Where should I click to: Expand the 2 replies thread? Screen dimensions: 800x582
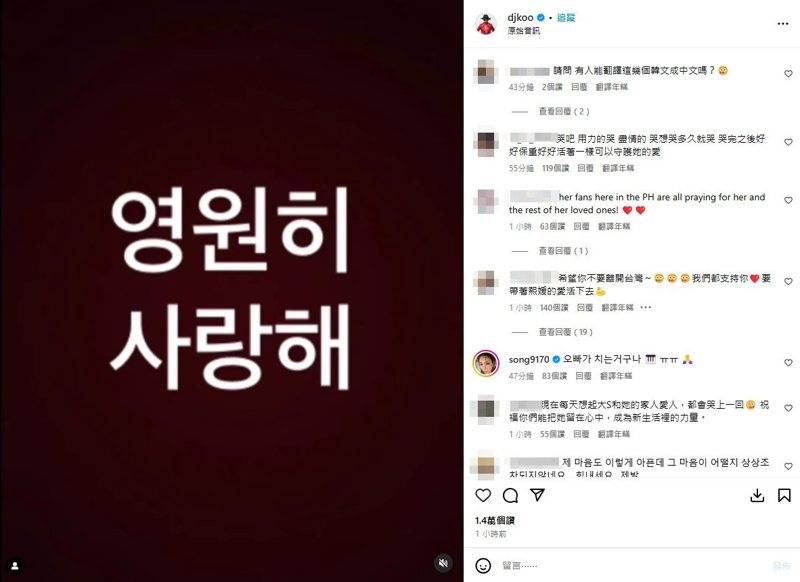pos(564,111)
